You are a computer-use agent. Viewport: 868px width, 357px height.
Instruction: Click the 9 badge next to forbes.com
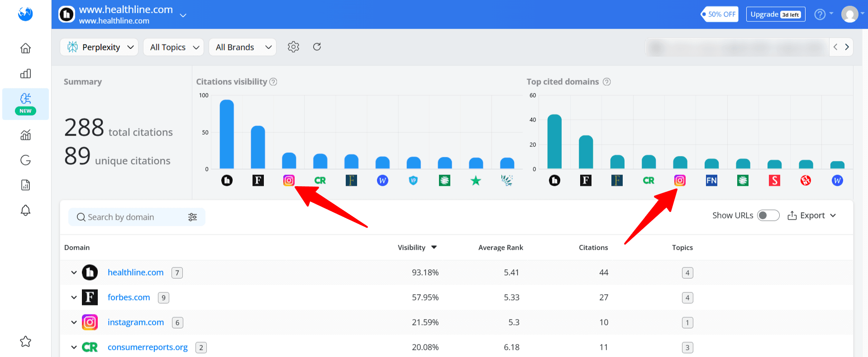(163, 298)
